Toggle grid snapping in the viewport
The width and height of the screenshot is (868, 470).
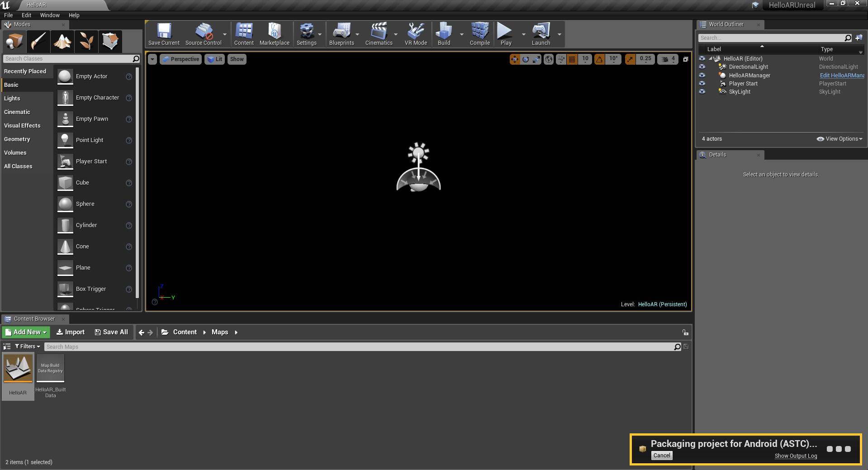(x=572, y=59)
